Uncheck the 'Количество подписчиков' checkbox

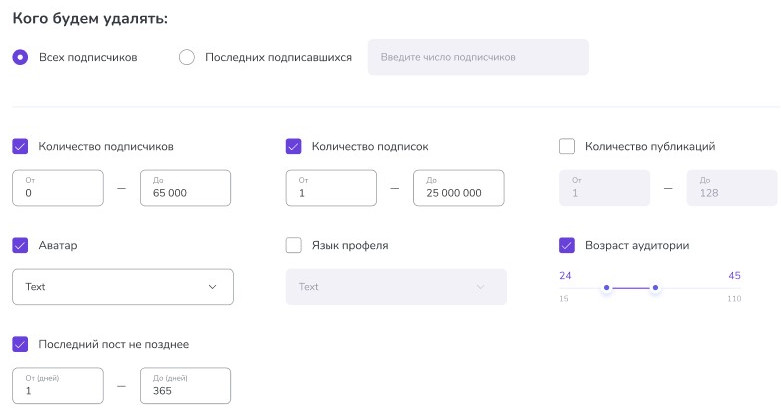click(20, 146)
